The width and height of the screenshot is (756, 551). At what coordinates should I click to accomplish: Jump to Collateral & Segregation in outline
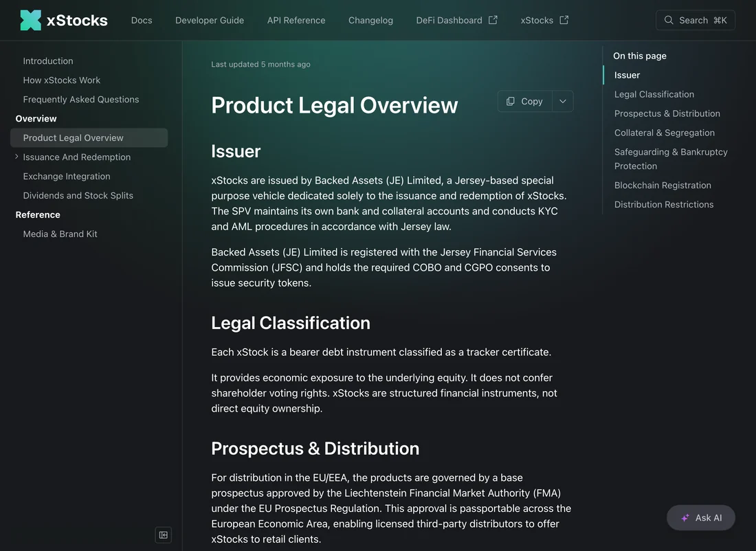click(x=665, y=133)
